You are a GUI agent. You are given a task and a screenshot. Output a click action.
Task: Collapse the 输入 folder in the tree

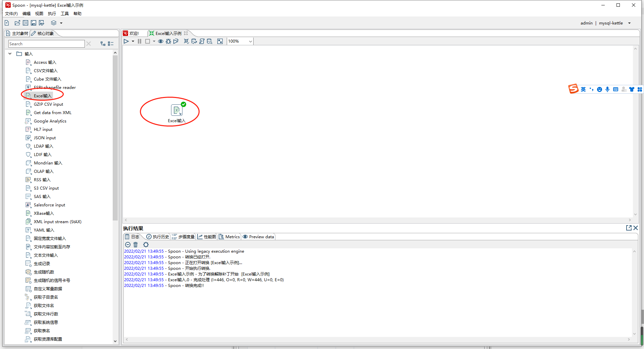coord(10,54)
